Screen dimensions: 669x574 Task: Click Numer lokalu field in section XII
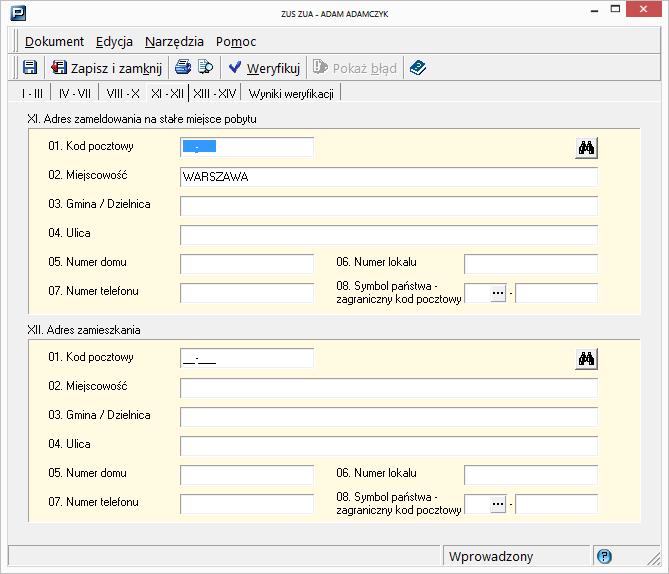pyautogui.click(x=531, y=475)
